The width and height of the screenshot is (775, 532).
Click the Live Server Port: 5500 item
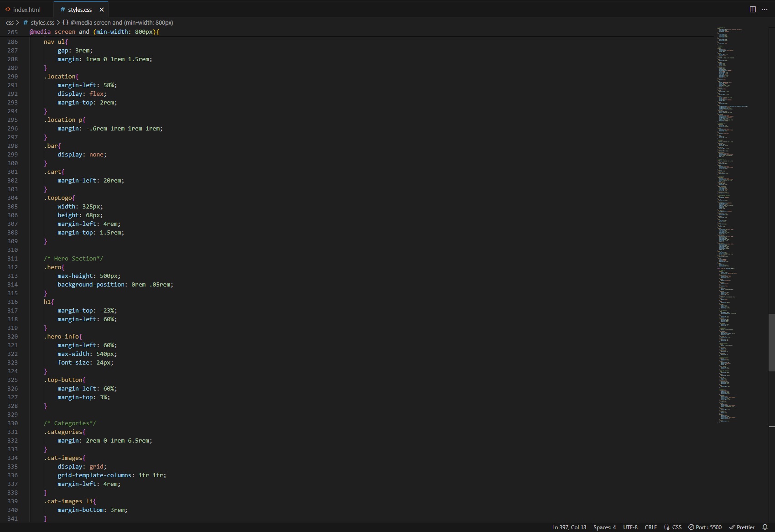(x=705, y=527)
